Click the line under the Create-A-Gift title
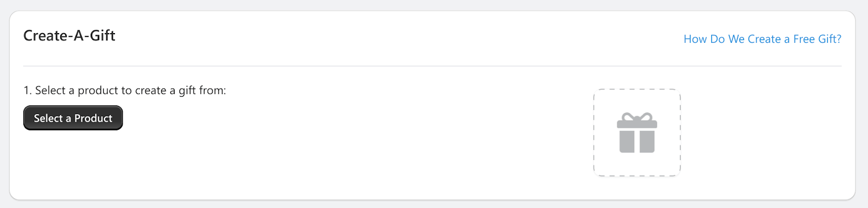The width and height of the screenshot is (868, 208). point(432,66)
